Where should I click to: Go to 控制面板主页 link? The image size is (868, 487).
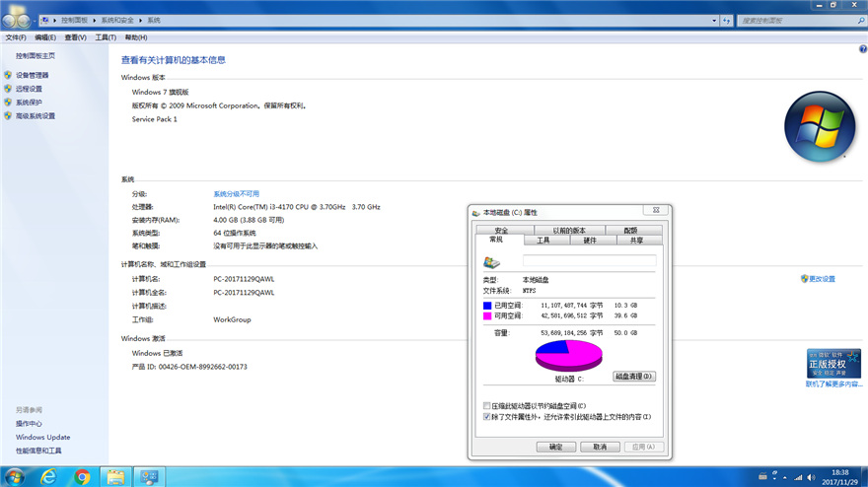36,56
